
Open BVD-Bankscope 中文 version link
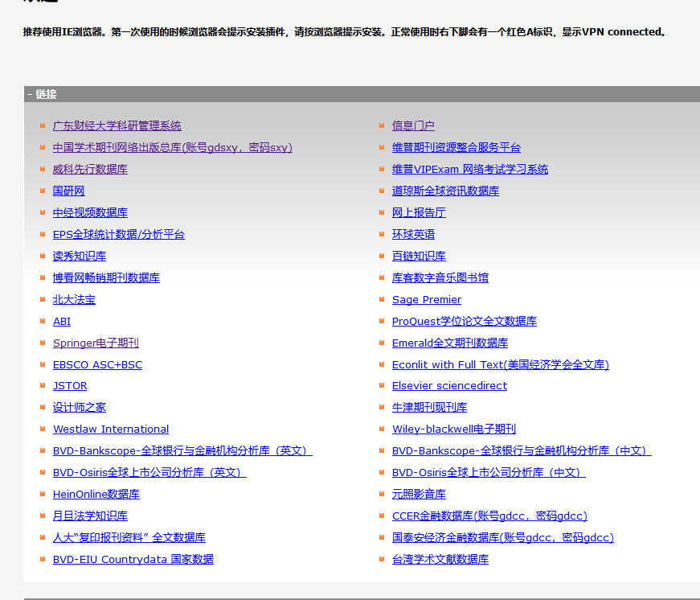pos(522,450)
